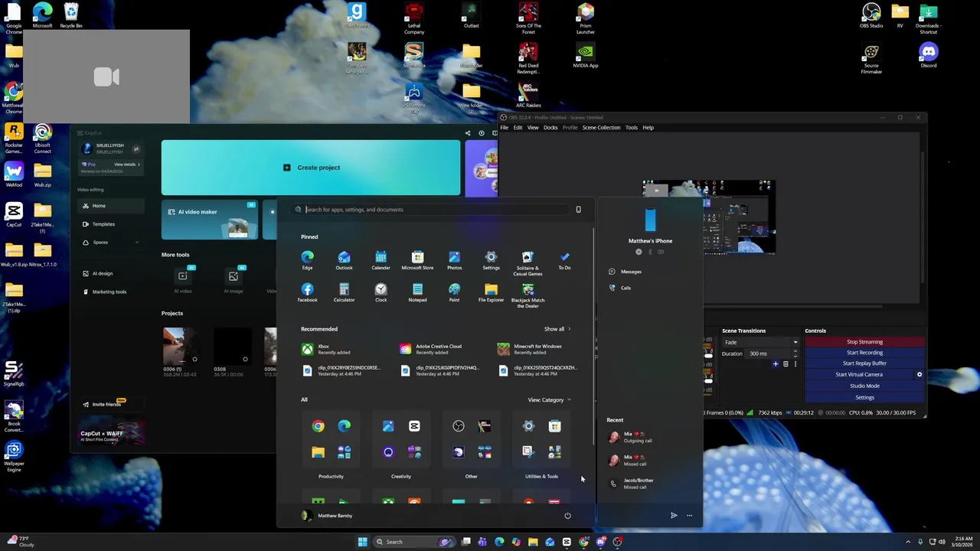Screen dimensions: 980x551
Task: Open more options in phone panel
Action: tap(689, 516)
